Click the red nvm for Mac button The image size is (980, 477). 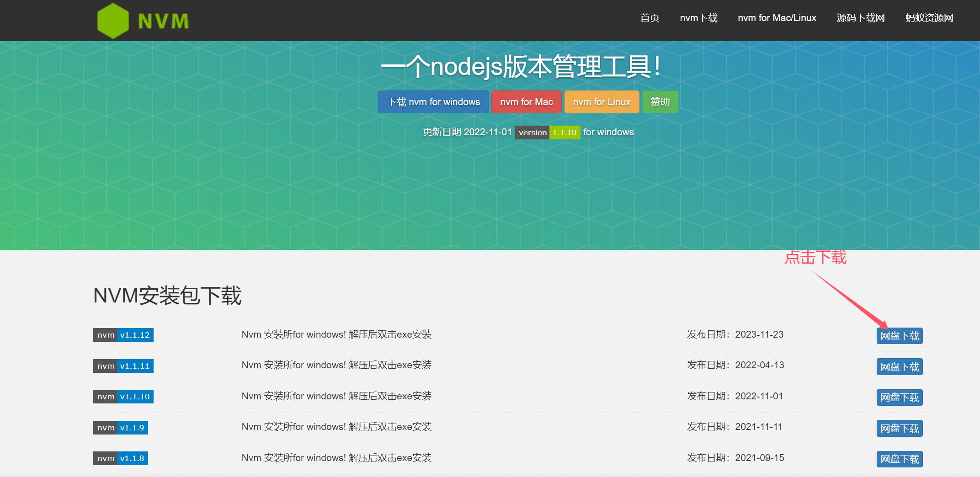(526, 102)
